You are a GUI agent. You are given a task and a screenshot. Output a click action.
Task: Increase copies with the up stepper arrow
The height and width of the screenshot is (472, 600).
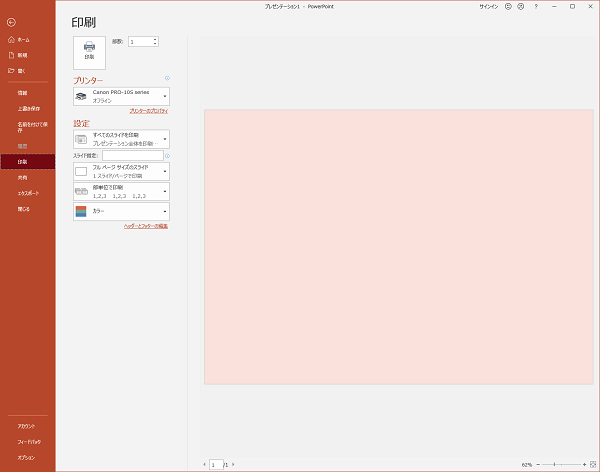[155, 39]
